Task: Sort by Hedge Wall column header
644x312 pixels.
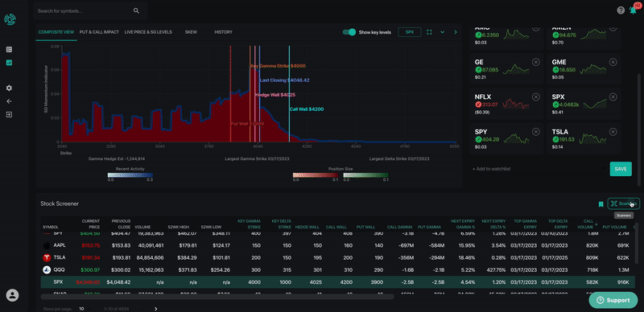Action: coord(308,227)
